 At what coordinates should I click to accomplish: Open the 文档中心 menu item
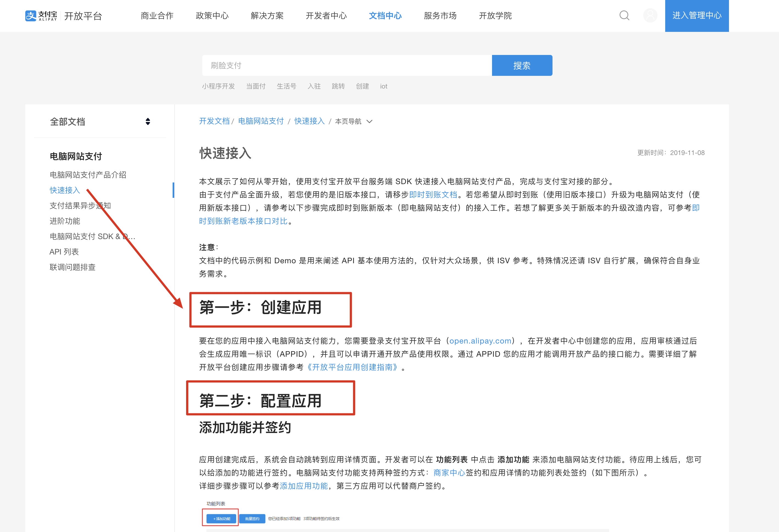[x=385, y=16]
